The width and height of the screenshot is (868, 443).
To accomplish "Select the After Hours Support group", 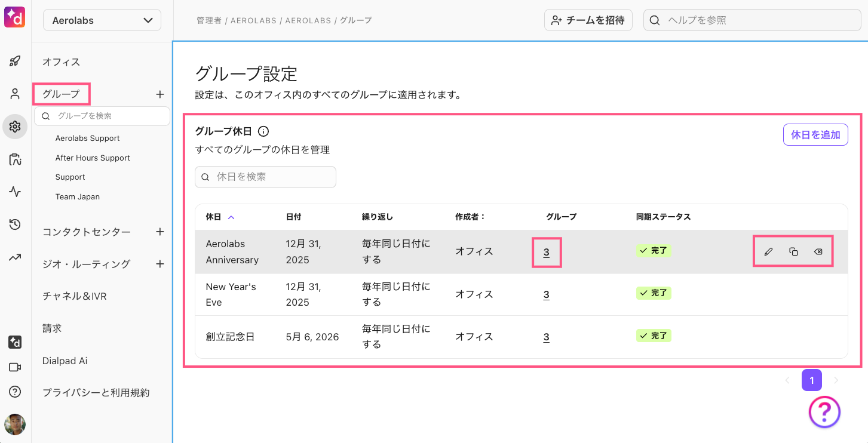I will point(93,158).
